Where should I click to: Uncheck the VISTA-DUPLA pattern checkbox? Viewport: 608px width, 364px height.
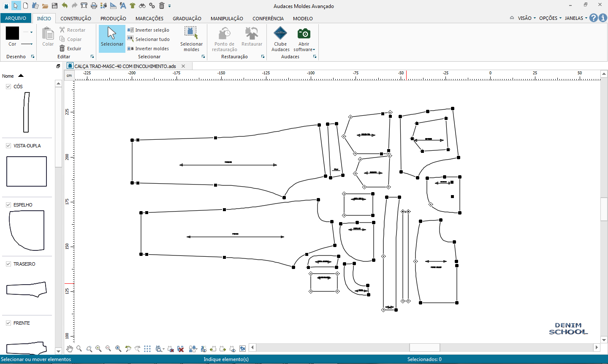pyautogui.click(x=8, y=146)
